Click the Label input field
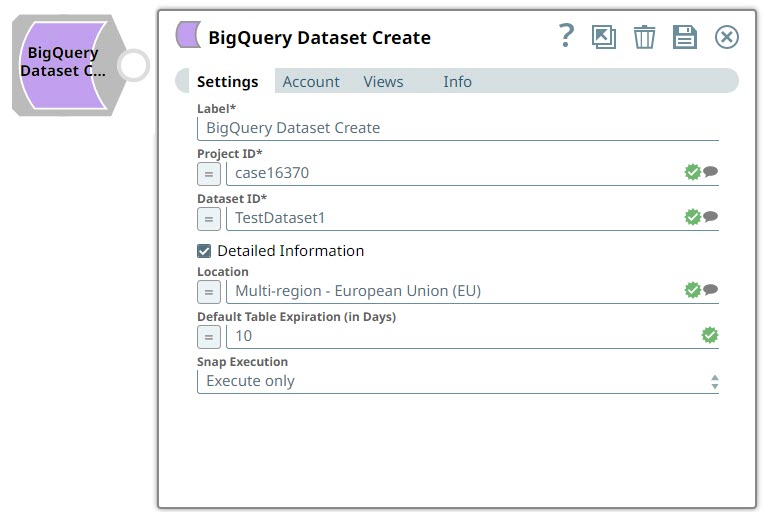Viewport: 767px width, 512px height. coord(458,129)
